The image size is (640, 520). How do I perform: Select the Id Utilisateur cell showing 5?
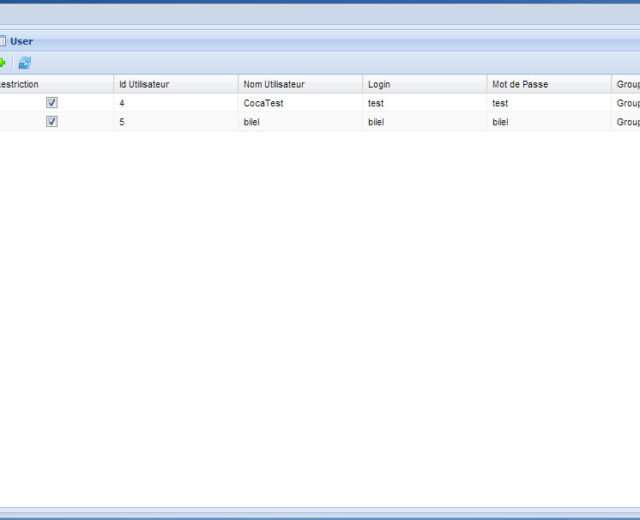tap(122, 121)
